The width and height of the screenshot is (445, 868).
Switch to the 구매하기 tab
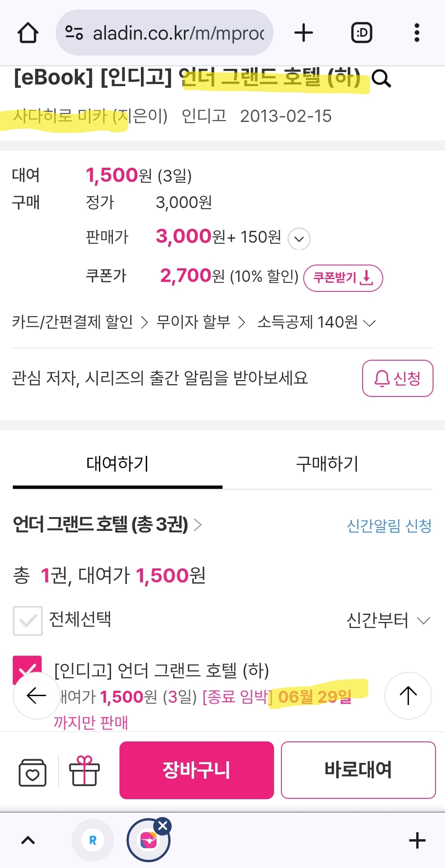(x=327, y=464)
